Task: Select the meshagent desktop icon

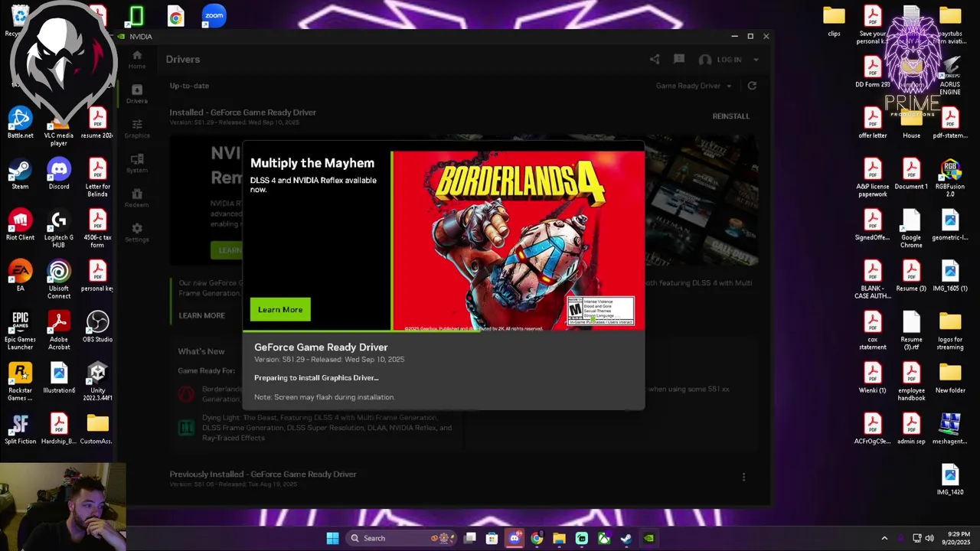Action: coord(950,429)
